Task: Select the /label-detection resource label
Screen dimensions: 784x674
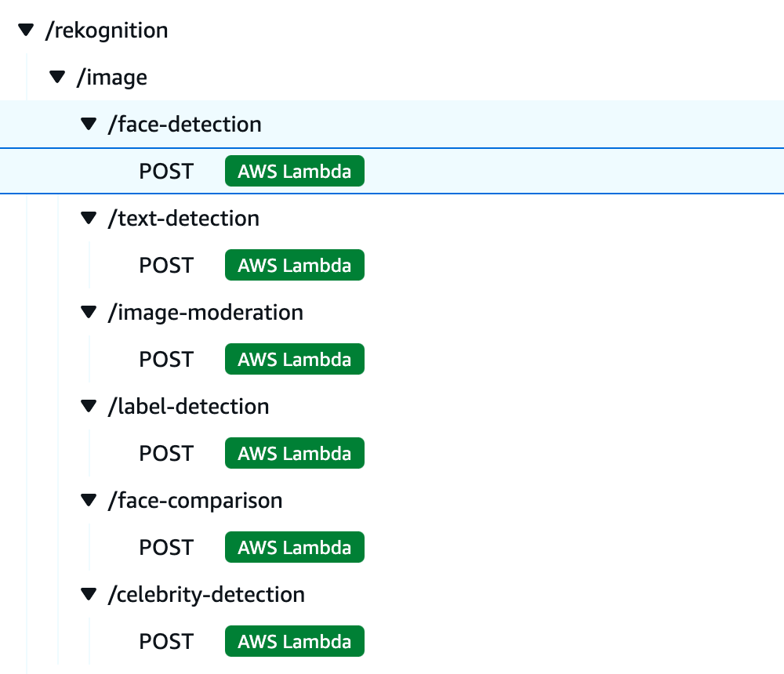Action: (x=188, y=406)
